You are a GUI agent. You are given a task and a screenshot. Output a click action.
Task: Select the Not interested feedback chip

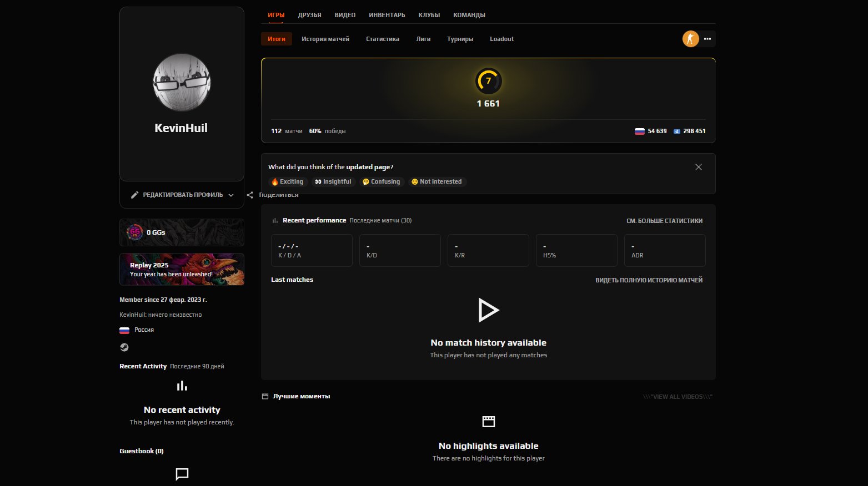(x=437, y=181)
